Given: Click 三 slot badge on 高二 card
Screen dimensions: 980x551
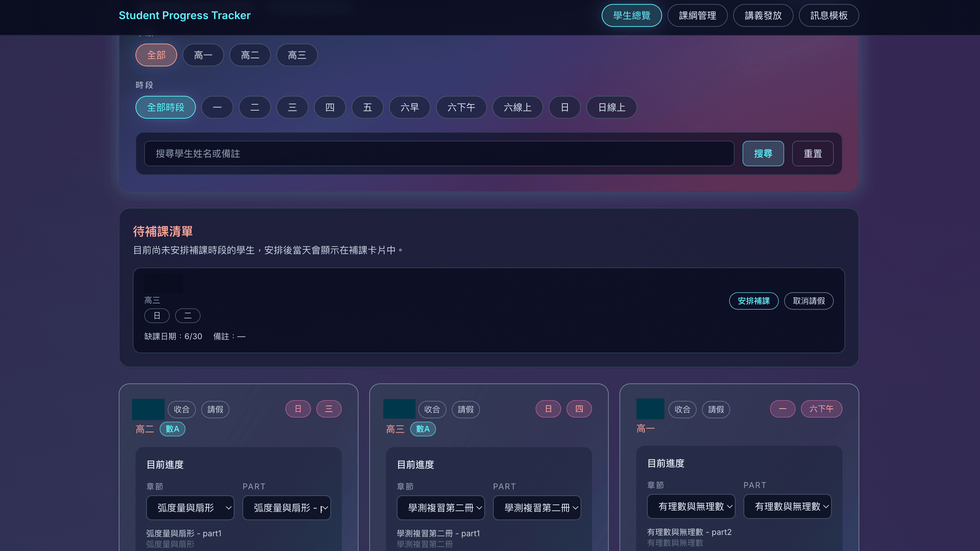Looking at the screenshot, I should click(x=329, y=409).
